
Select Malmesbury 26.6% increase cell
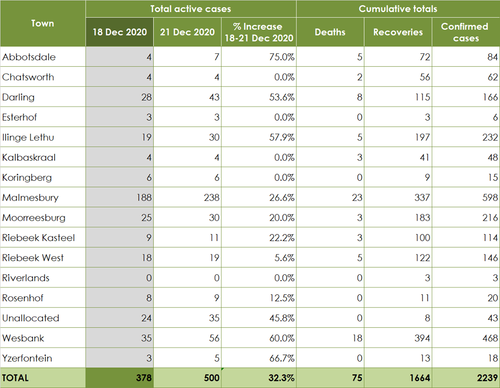259,197
